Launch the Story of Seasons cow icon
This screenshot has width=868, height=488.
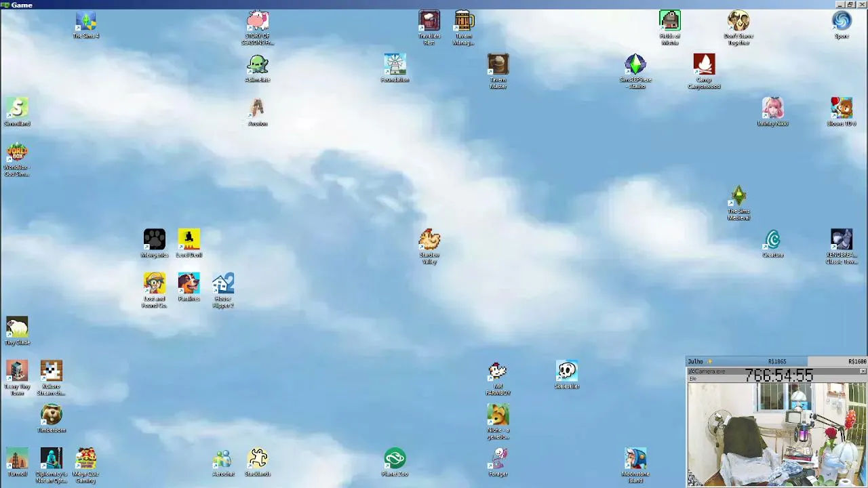tap(258, 21)
